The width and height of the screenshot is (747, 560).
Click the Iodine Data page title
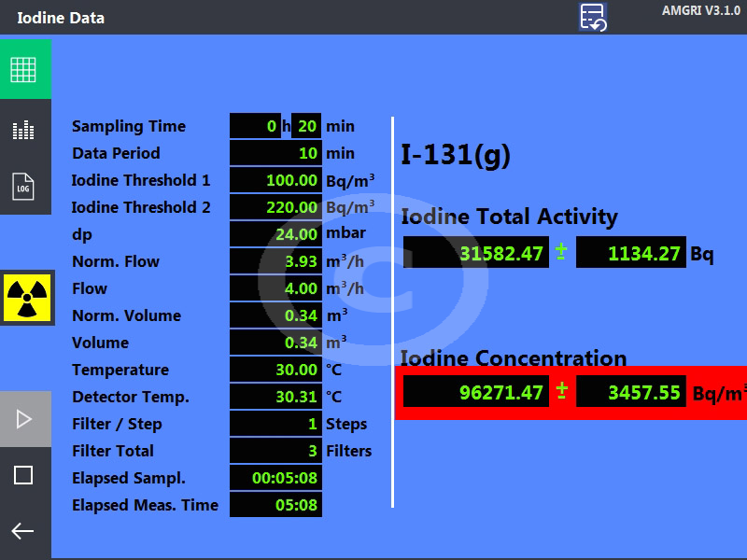coord(61,18)
